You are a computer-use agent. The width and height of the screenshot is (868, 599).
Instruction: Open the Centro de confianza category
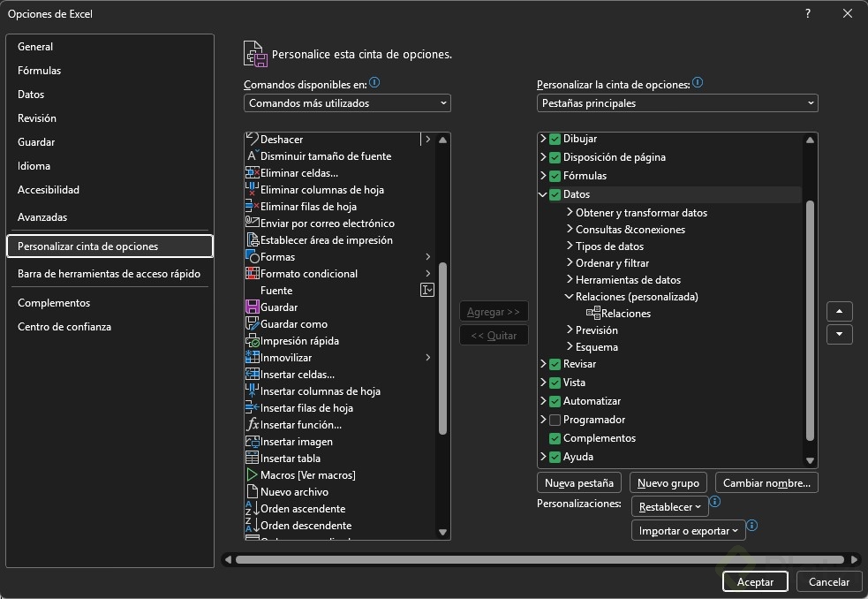(x=109, y=326)
